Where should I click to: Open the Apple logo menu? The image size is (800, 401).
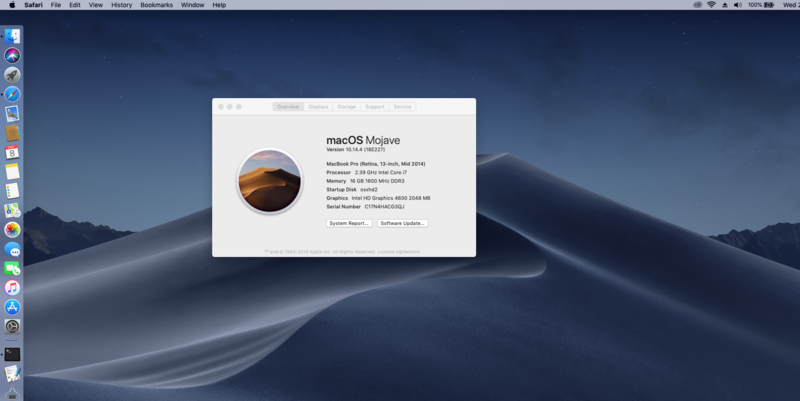[12, 5]
